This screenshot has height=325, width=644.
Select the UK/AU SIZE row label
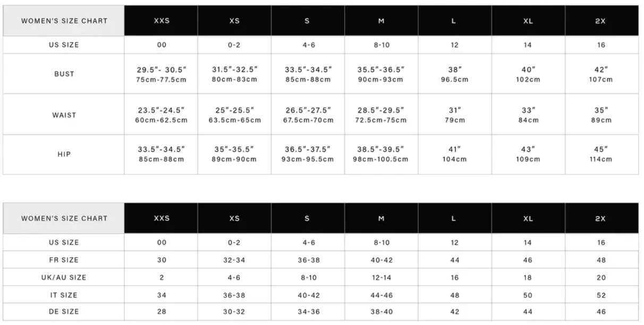pyautogui.click(x=64, y=277)
